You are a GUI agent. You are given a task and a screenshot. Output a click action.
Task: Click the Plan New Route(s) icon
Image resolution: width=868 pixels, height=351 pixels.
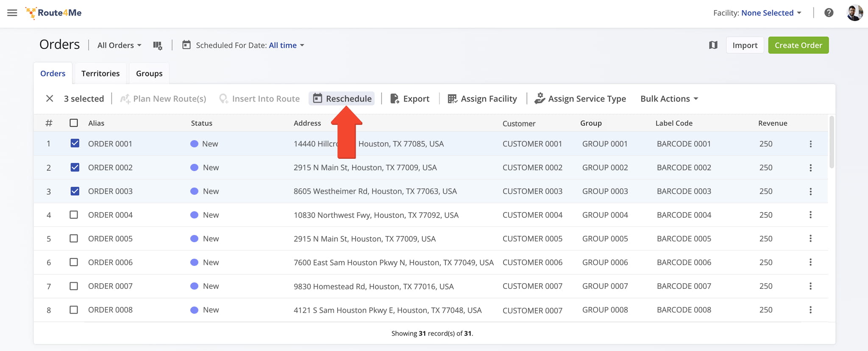[125, 99]
